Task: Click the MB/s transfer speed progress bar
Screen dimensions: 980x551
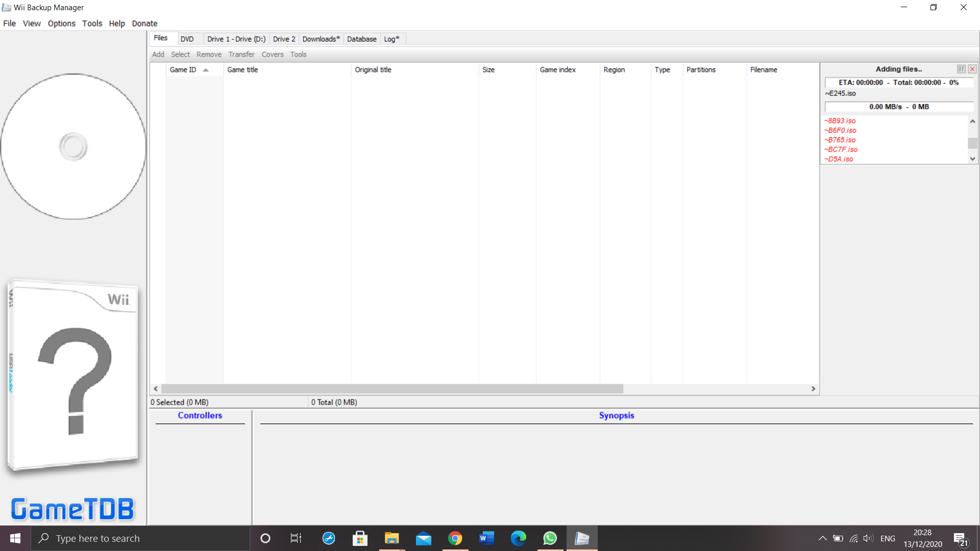Action: (899, 107)
